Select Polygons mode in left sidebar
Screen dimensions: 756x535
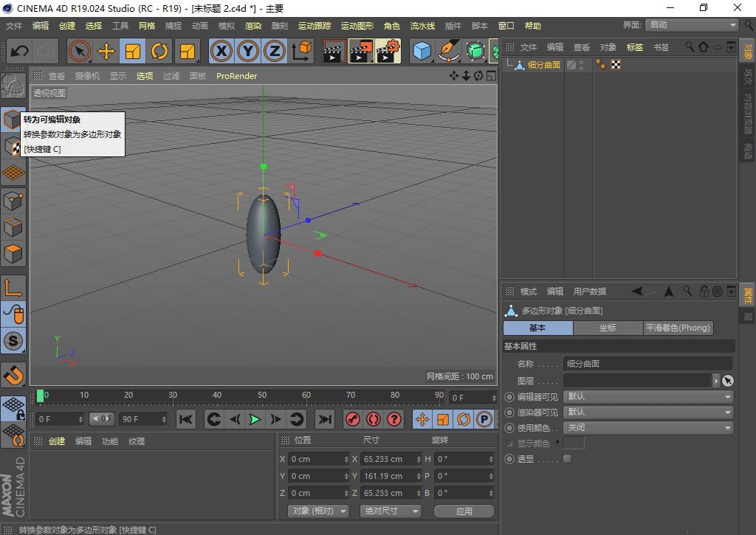13,253
